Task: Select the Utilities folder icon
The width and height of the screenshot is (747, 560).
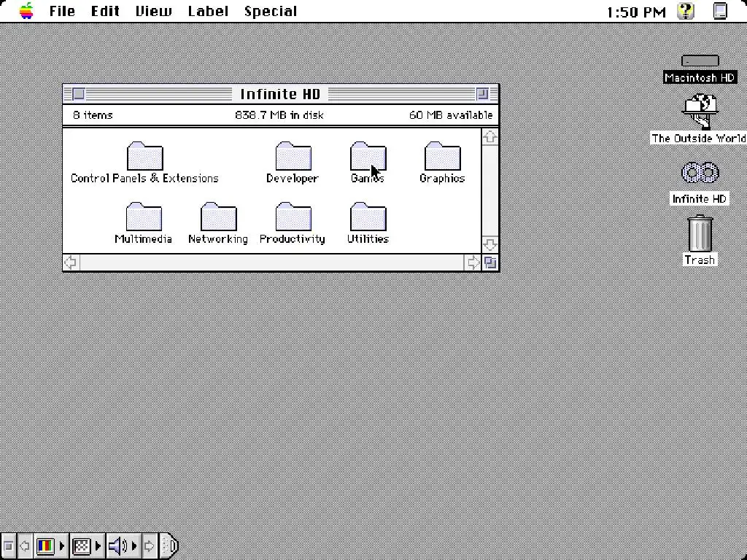Action: (x=368, y=216)
